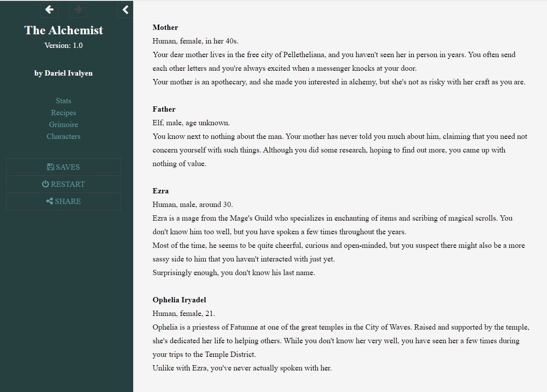The image size is (547, 392).
Task: Click the line "Elf, male, age unknown."
Action: click(191, 123)
